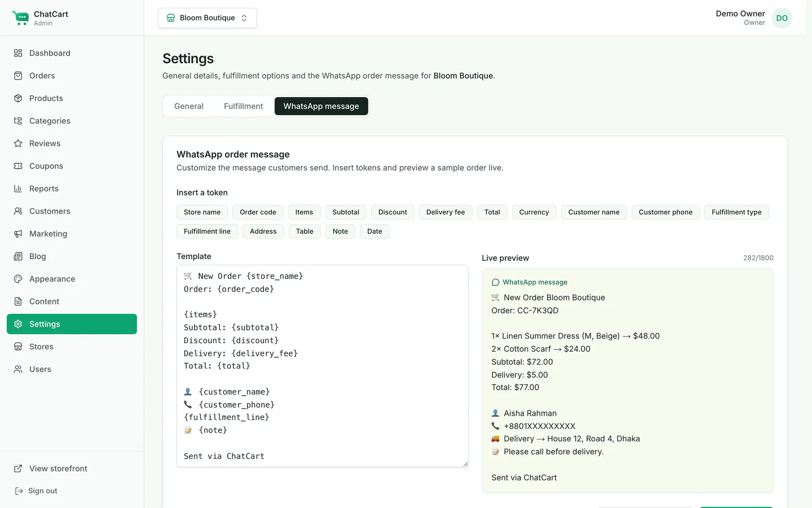The width and height of the screenshot is (812, 508).
Task: Click the Categories tree icon
Action: (x=18, y=121)
